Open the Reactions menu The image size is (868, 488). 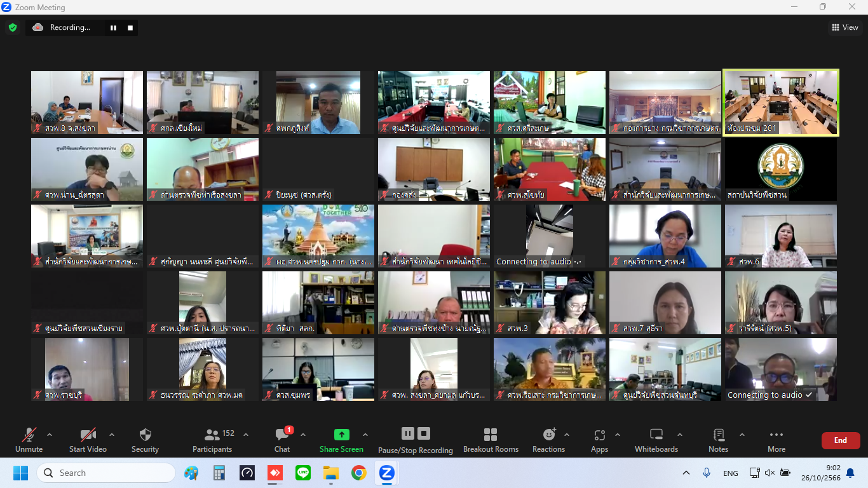coord(549,435)
